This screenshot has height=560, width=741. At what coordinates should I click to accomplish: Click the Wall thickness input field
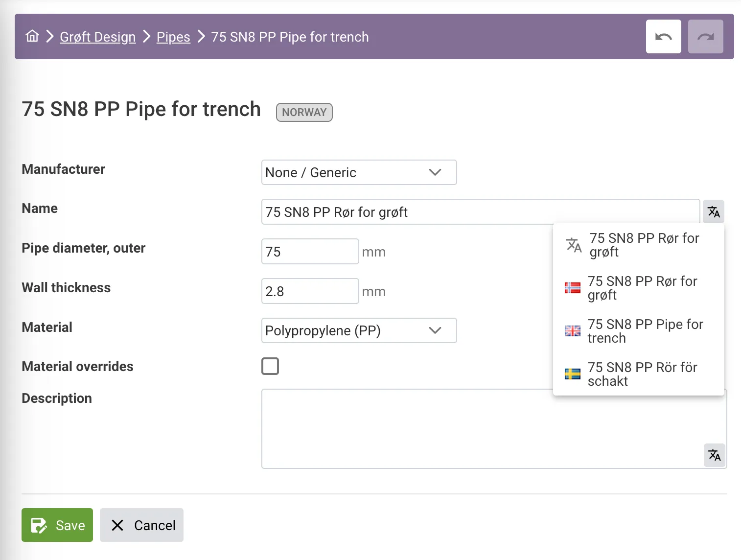[310, 291]
